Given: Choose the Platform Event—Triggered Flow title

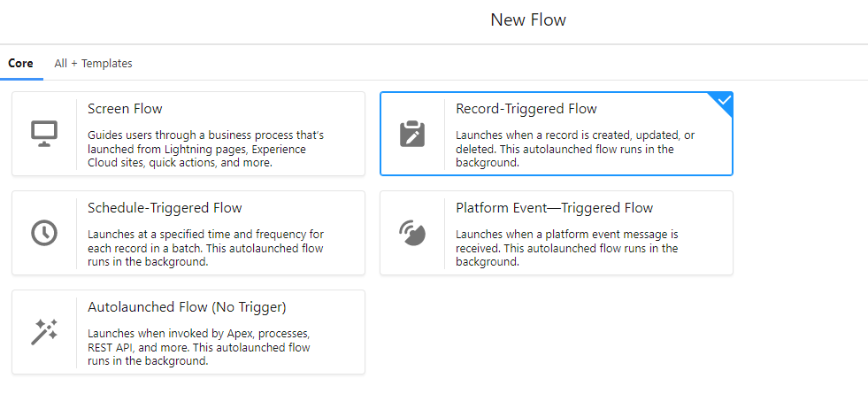Looking at the screenshot, I should coord(554,208).
